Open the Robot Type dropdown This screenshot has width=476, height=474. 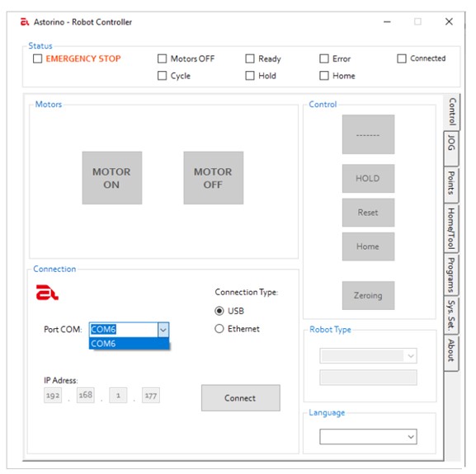tap(368, 356)
